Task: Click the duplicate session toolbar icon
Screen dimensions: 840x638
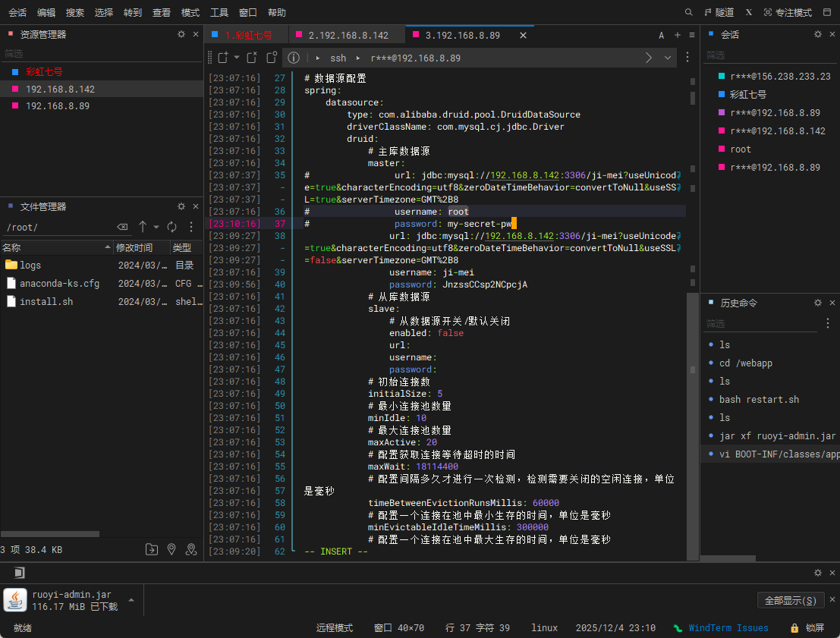Action: 252,58
